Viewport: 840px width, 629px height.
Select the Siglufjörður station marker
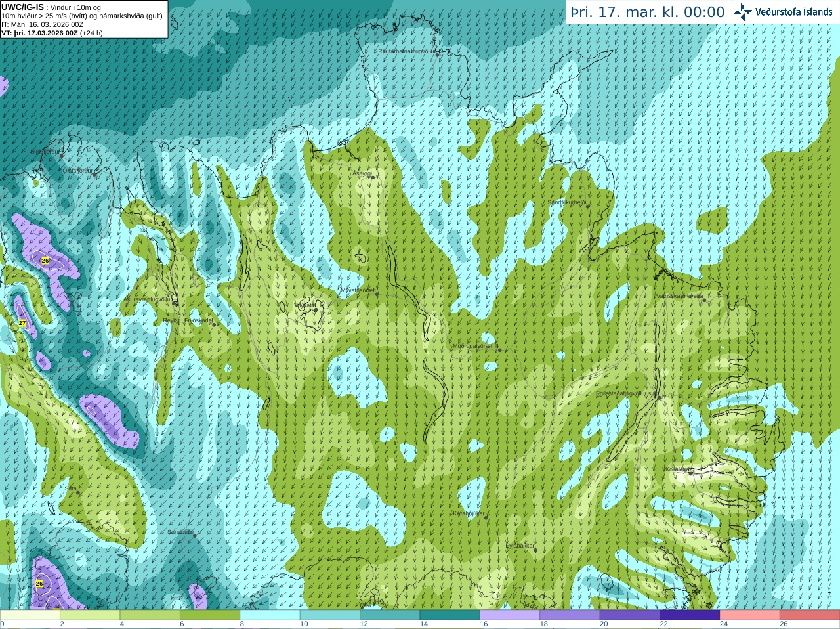click(62, 155)
